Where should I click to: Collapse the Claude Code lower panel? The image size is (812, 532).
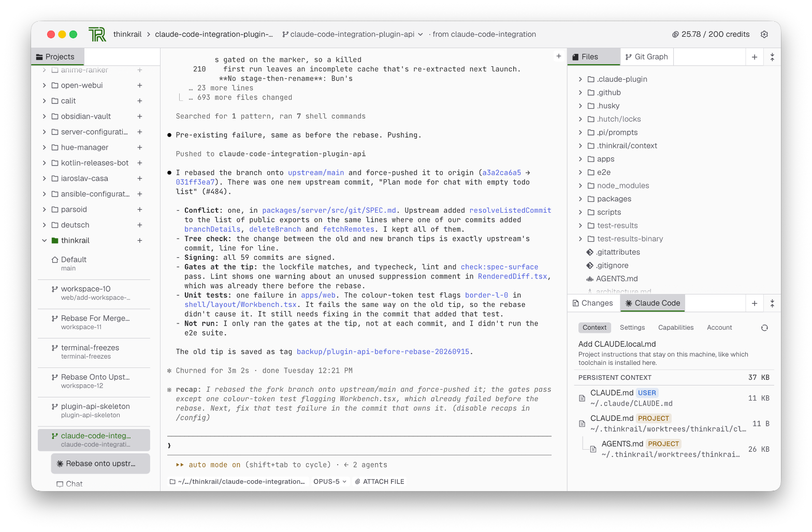[772, 303]
